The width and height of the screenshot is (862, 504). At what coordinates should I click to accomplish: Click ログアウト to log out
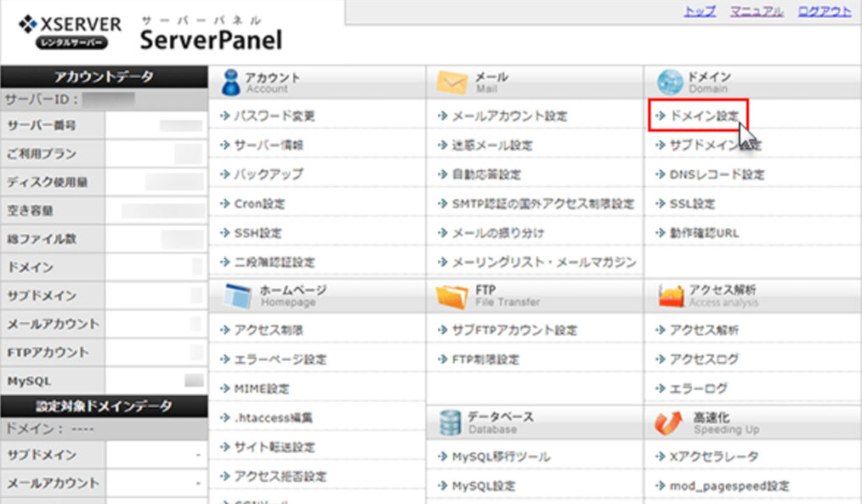coord(824,11)
